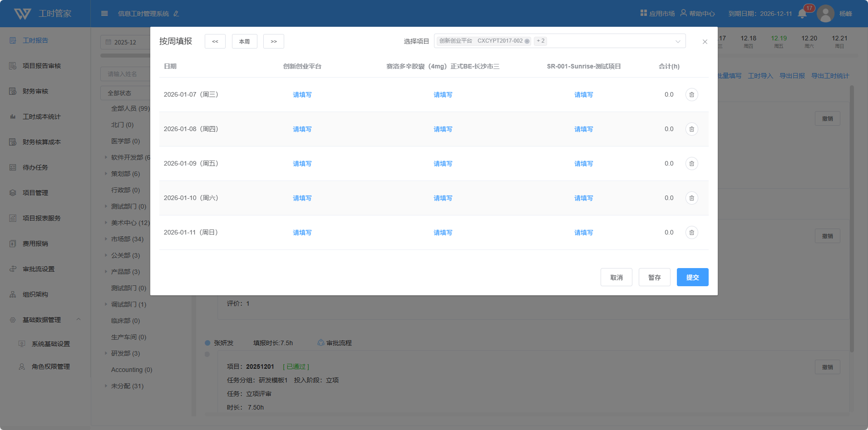The height and width of the screenshot is (430, 868).
Task: Open 费用报销 sidebar menu item
Action: tap(35, 244)
